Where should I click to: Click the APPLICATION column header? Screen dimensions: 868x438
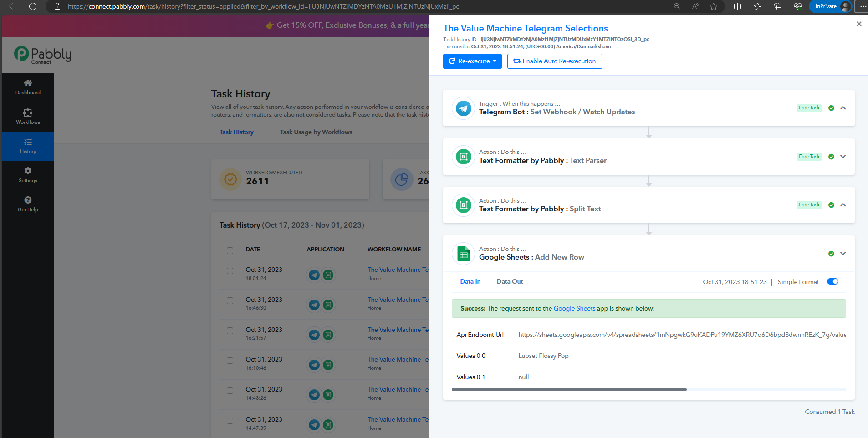[x=326, y=250]
